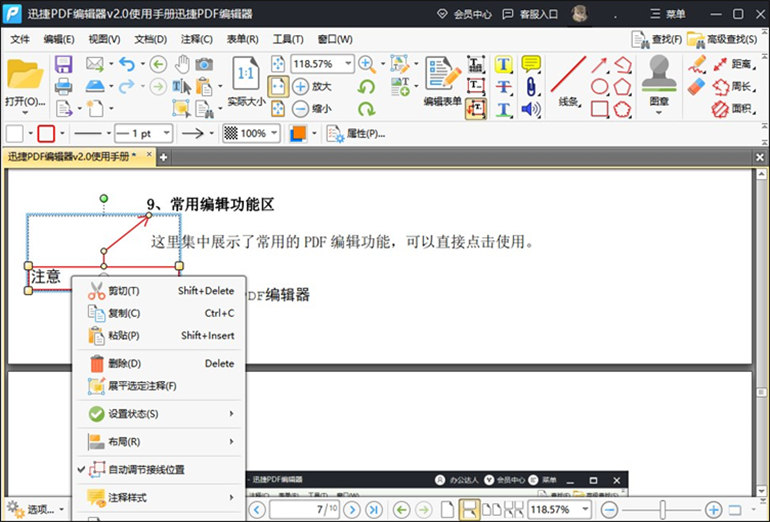This screenshot has width=770, height=522.
Task: Choose 复制(C) from the context menu
Action: pos(159,313)
